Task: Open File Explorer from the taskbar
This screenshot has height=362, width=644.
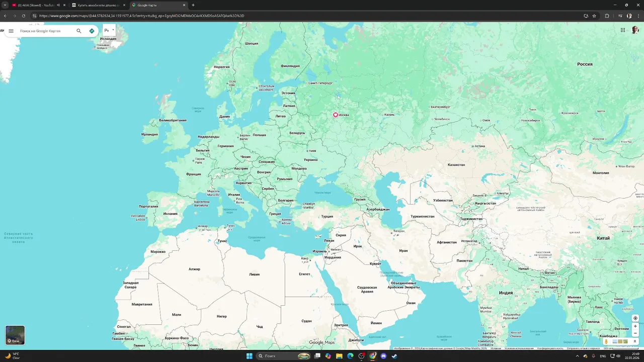Action: coord(339,356)
